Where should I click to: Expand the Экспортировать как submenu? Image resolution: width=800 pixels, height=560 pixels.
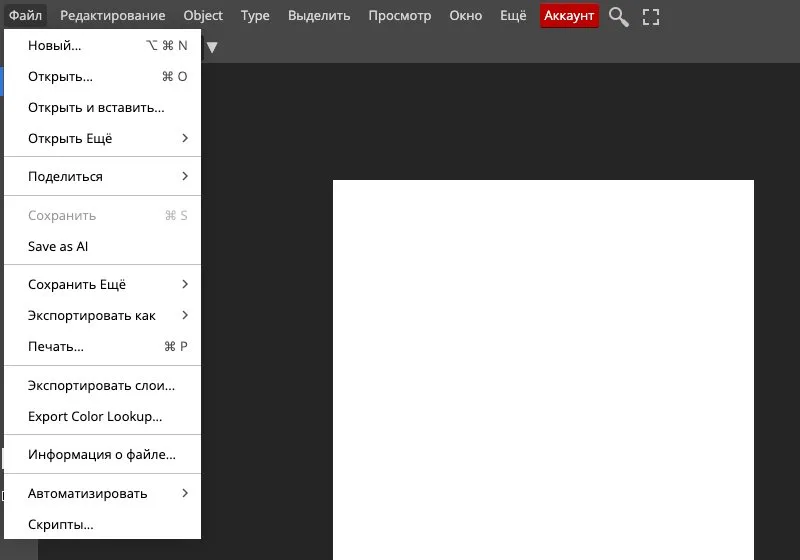pyautogui.click(x=102, y=315)
